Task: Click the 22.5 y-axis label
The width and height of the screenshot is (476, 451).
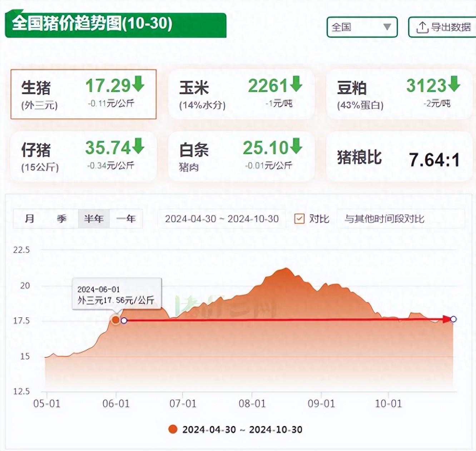Action: pyautogui.click(x=21, y=250)
